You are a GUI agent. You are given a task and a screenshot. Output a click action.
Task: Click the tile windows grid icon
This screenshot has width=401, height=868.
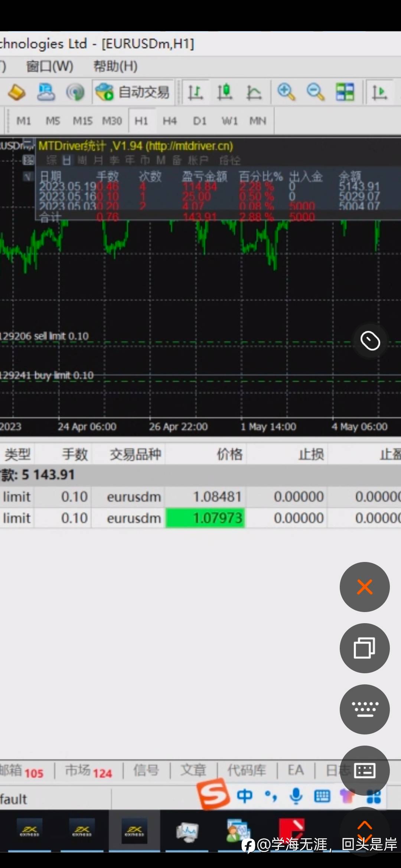(x=345, y=92)
